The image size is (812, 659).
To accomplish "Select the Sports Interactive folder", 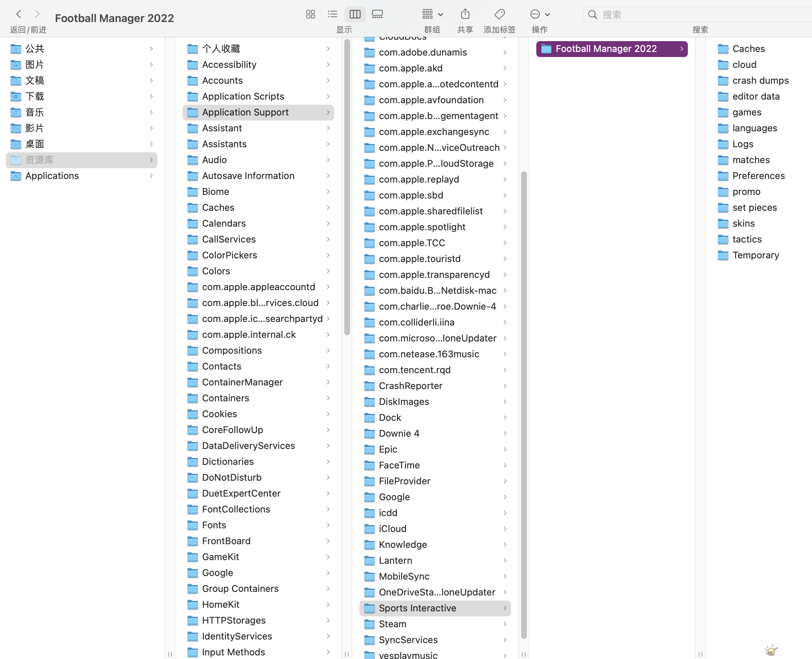I will (x=435, y=608).
